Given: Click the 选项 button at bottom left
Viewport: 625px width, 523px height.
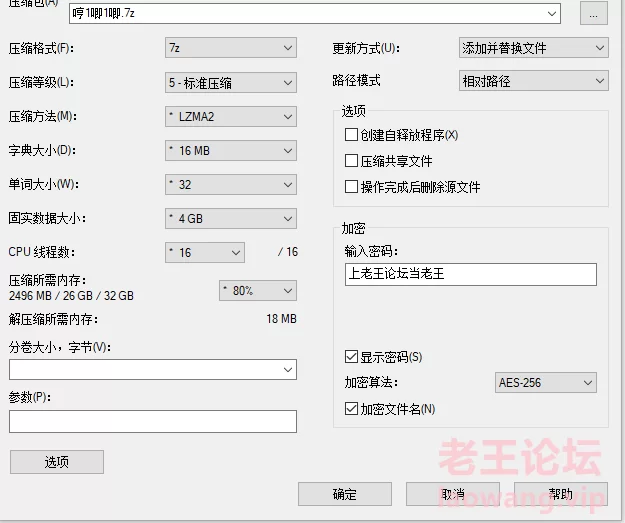Looking at the screenshot, I should pyautogui.click(x=57, y=462).
